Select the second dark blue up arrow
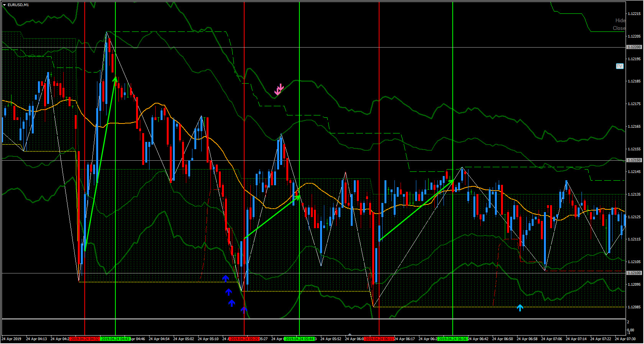Viewport: 644px width, 344px height. pyautogui.click(x=228, y=292)
